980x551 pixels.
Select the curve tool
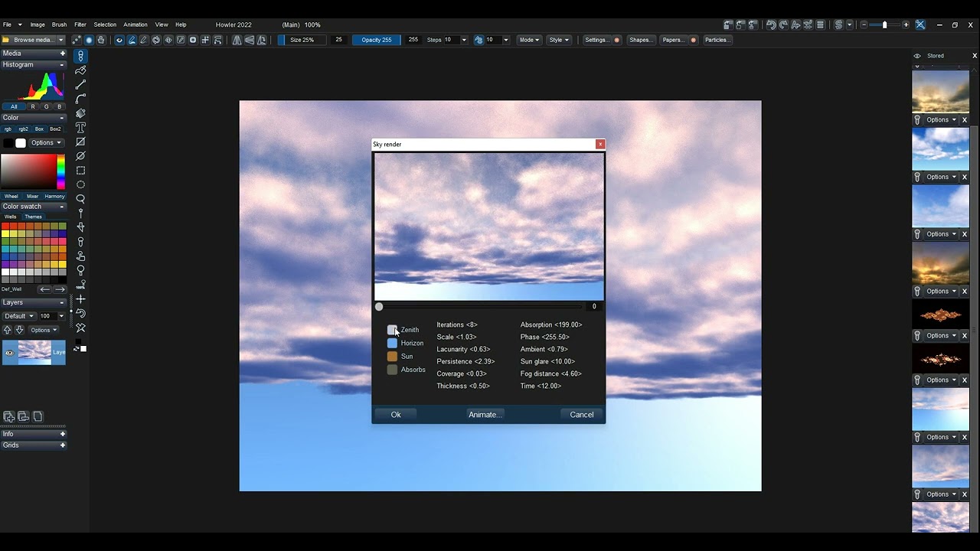pyautogui.click(x=80, y=99)
